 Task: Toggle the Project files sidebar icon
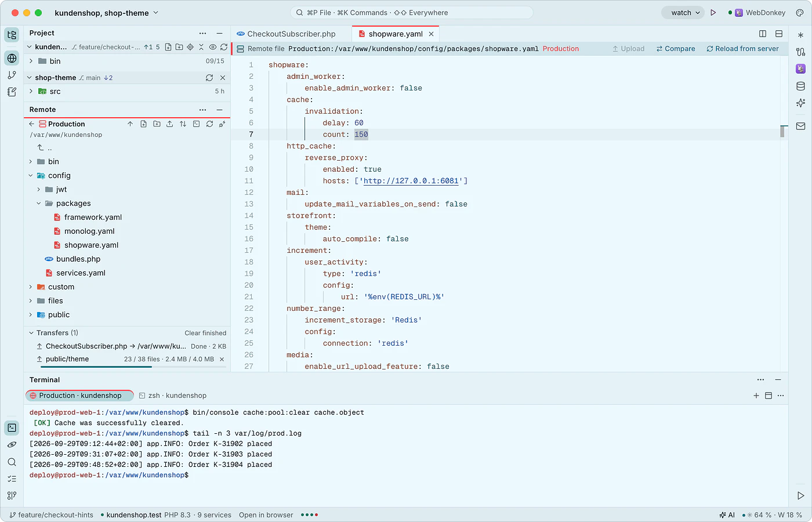point(12,35)
